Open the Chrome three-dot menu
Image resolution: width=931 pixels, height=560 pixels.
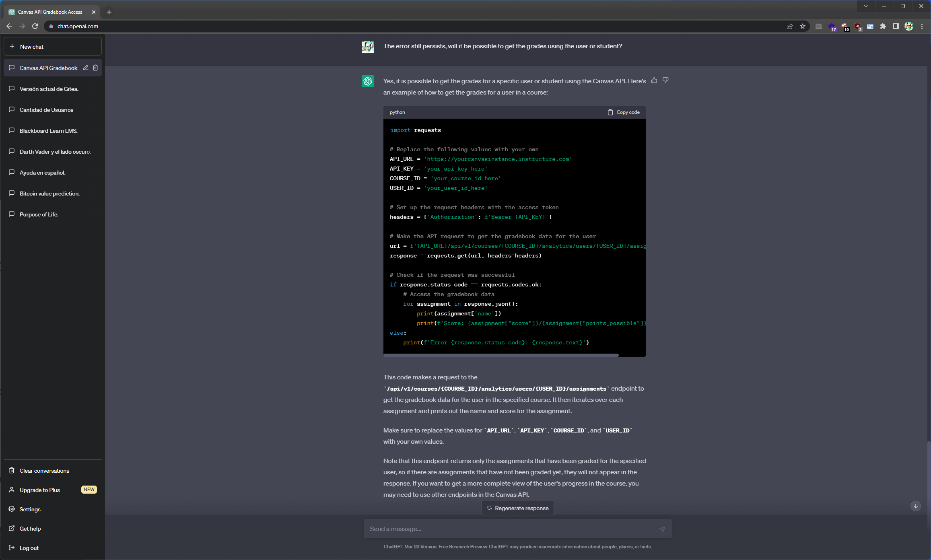[x=922, y=26]
